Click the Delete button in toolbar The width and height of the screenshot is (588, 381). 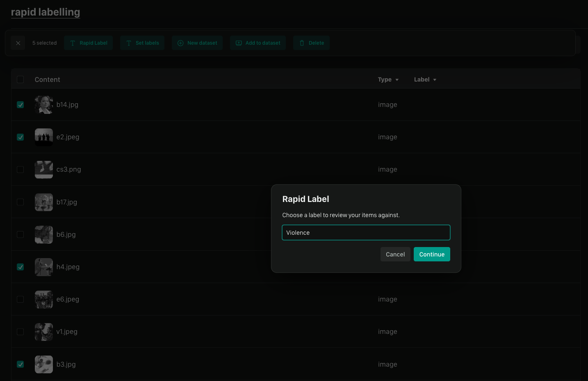click(x=312, y=43)
